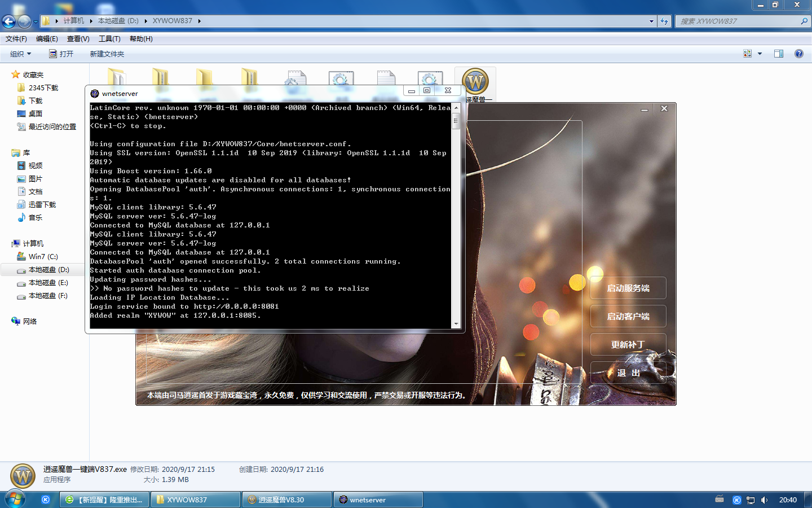The height and width of the screenshot is (508, 812).
Task: Switch to the 新提醒 taskbar window
Action: coord(105,500)
